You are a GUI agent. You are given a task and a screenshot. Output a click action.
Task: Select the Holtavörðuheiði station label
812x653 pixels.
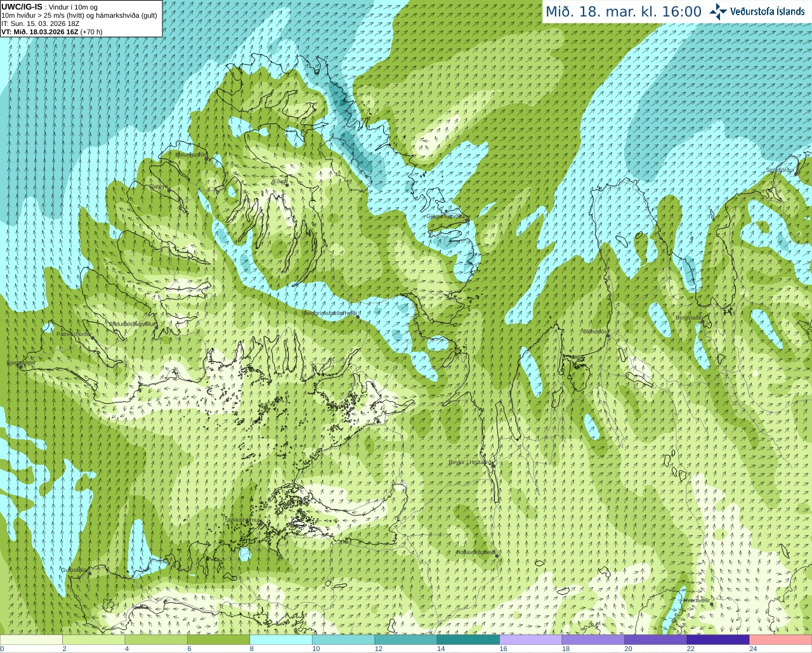[x=476, y=552]
